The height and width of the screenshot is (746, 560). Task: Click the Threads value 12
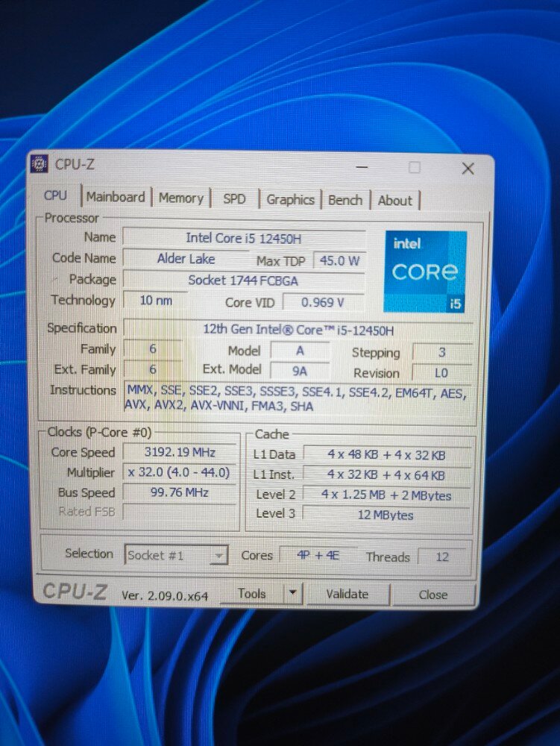pyautogui.click(x=443, y=557)
